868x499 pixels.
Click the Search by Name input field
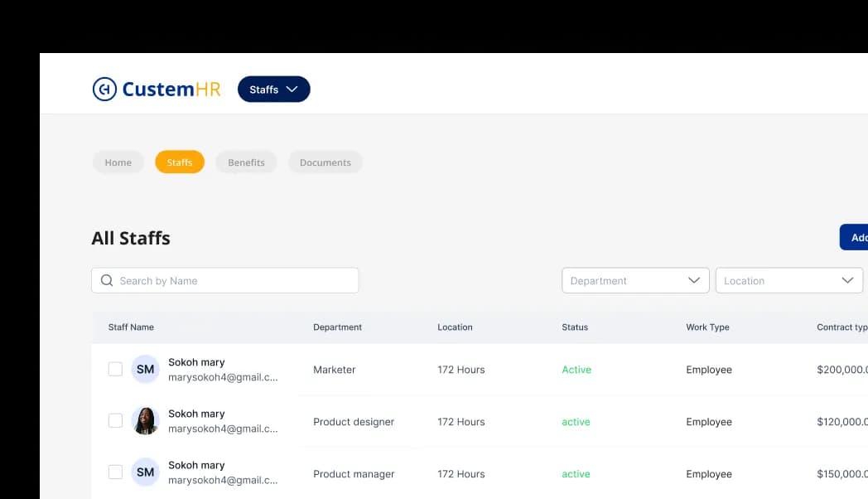pos(224,280)
